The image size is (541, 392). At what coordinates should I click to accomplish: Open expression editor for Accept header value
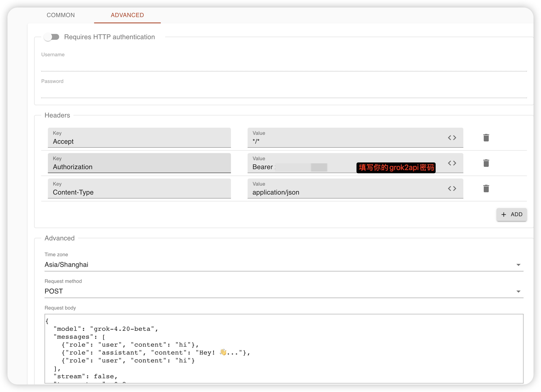pyautogui.click(x=452, y=138)
